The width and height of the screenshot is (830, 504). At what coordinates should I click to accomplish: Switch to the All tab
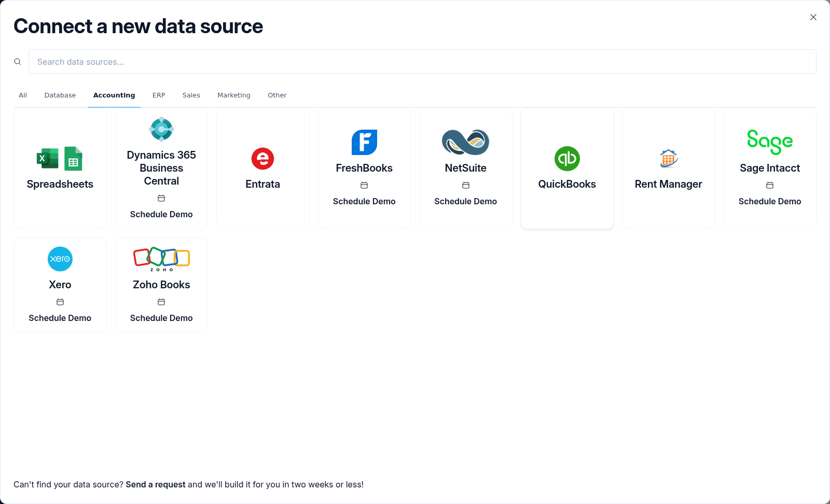(23, 95)
